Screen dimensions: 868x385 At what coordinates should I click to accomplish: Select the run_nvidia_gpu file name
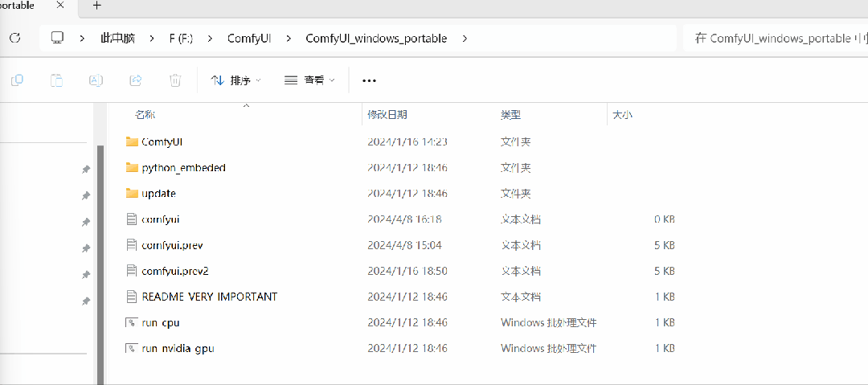[178, 349]
